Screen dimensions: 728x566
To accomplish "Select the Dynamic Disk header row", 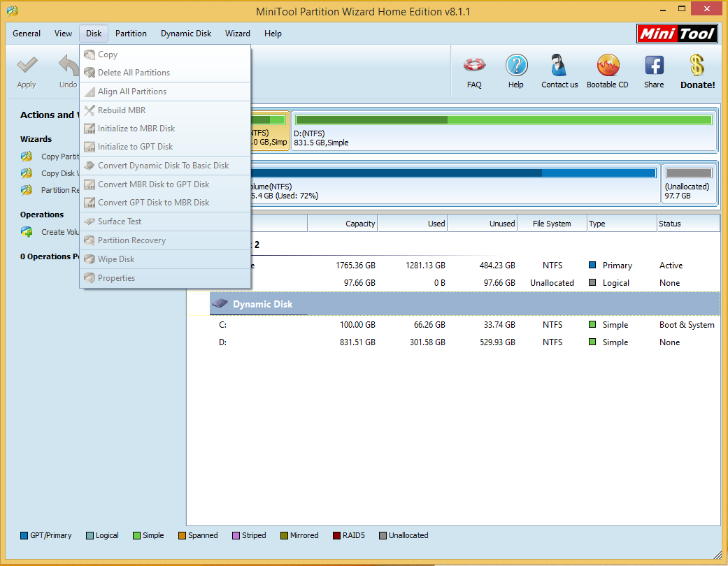I will 465,304.
